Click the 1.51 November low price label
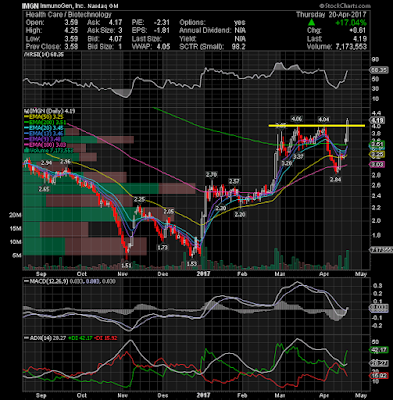The height and width of the screenshot is (400, 393). 126,265
